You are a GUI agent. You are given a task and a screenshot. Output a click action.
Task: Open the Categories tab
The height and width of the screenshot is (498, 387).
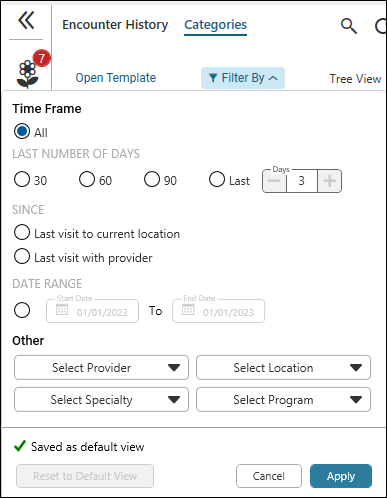(x=216, y=25)
